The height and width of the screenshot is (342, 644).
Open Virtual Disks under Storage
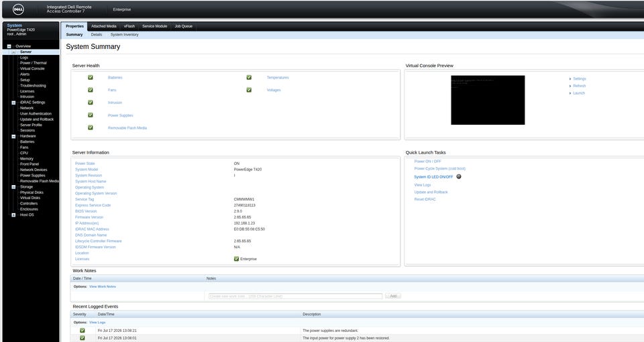click(x=30, y=197)
